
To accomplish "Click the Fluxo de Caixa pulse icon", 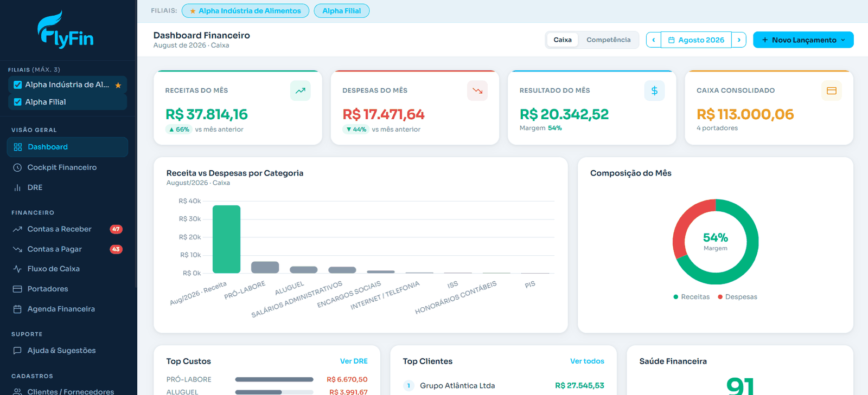I will click(x=17, y=269).
